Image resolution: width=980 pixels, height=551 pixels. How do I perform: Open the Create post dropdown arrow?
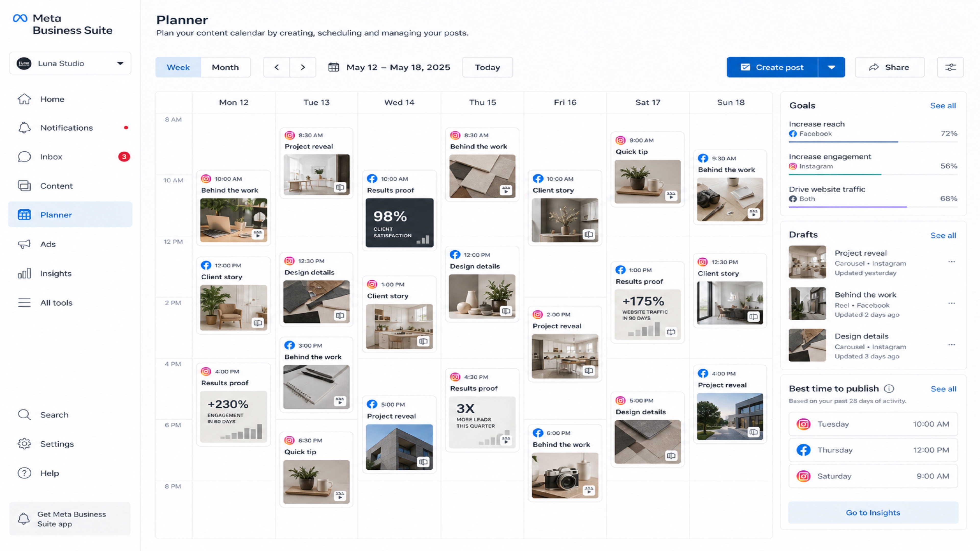[x=832, y=67]
